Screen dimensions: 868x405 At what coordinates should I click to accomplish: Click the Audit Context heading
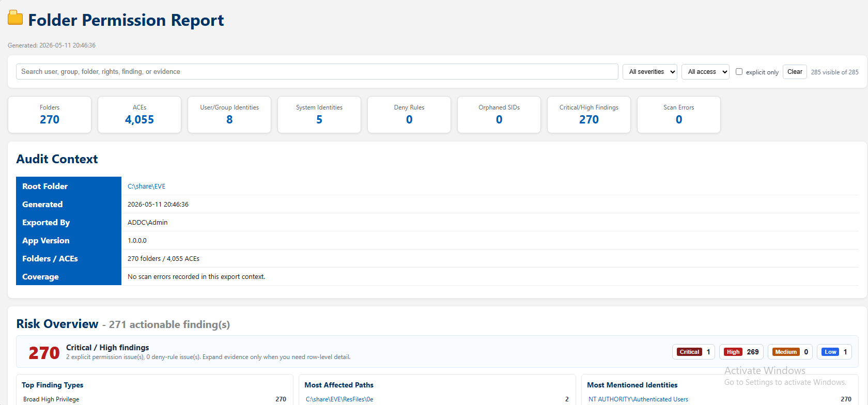point(57,159)
